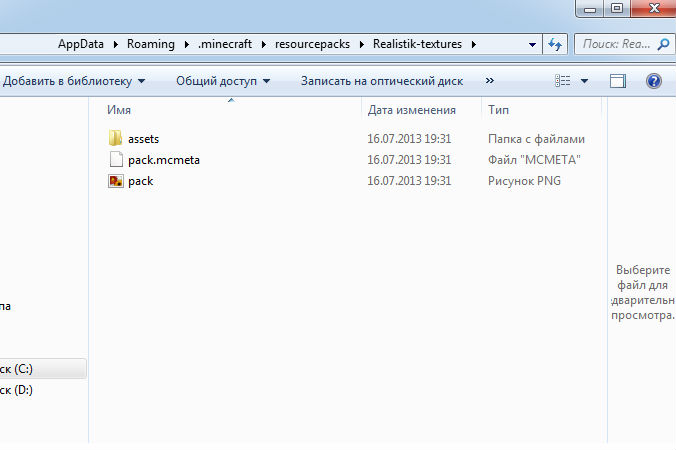Select drive (C:) in navigation pane
676x450 pixels.
[x=42, y=369]
